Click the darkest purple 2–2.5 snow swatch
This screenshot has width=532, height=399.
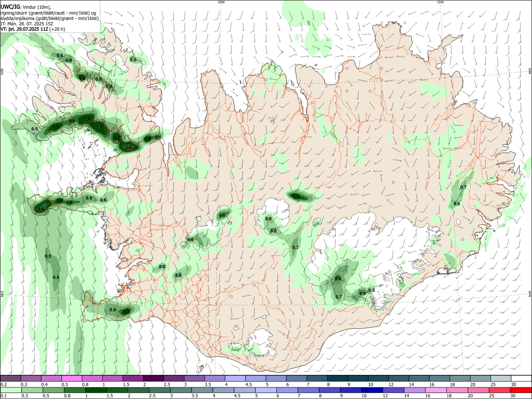(153, 378)
